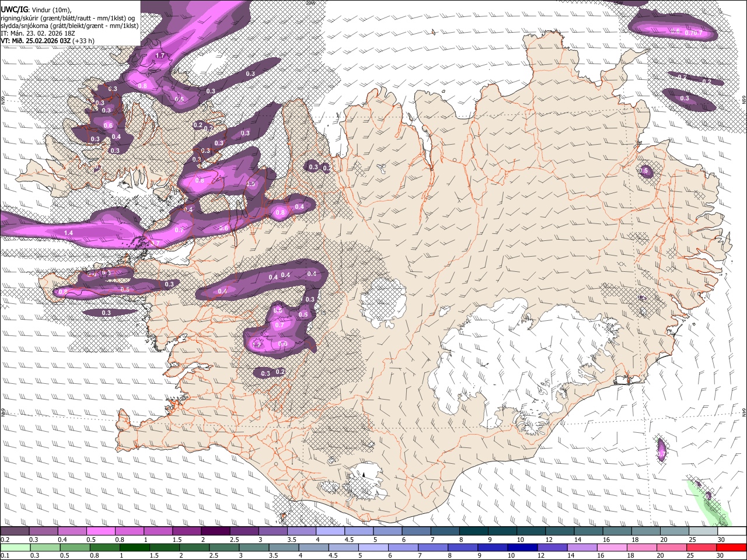Image resolution: width=747 pixels, height=560 pixels.
Task: Select the 1.4 snowfall value on the map
Action: [68, 233]
